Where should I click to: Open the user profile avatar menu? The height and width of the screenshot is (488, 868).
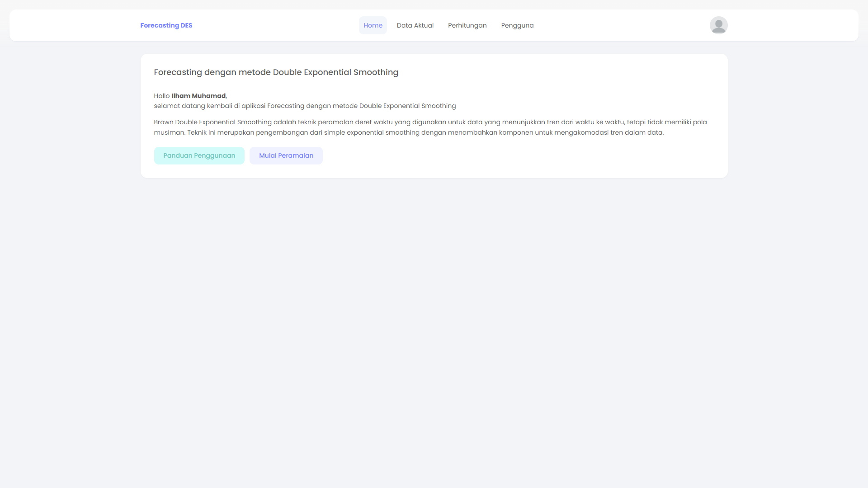point(718,25)
